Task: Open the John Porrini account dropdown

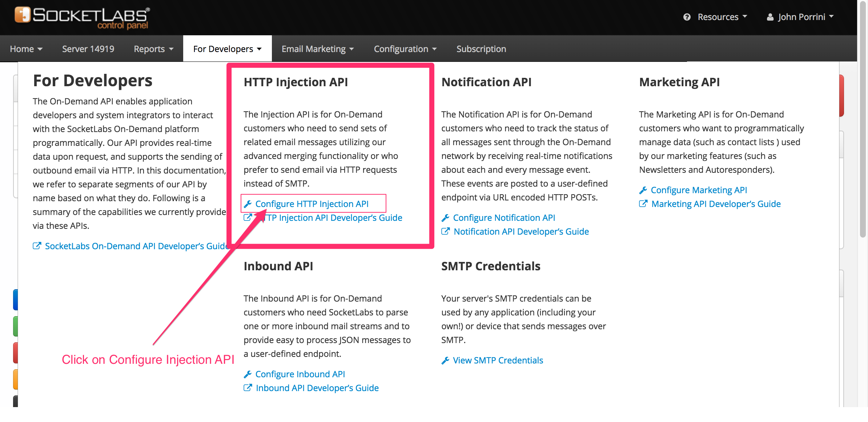Action: [800, 17]
